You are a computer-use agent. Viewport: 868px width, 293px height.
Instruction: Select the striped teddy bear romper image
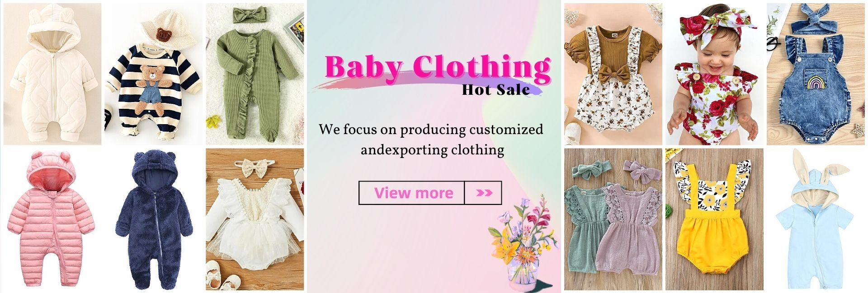pyautogui.click(x=154, y=74)
